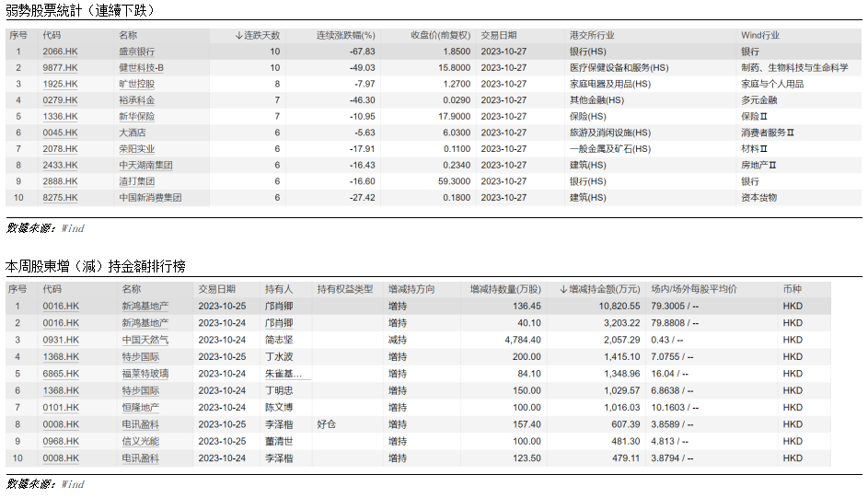868x498 pixels.
Task: Open stock code 8275.HK link
Action: tap(61, 198)
